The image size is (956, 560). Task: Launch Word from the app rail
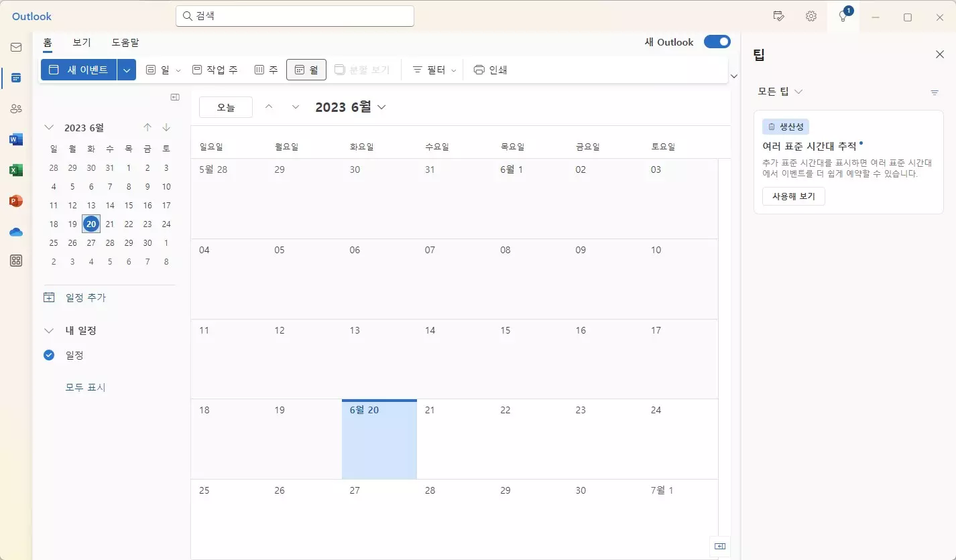coord(15,139)
